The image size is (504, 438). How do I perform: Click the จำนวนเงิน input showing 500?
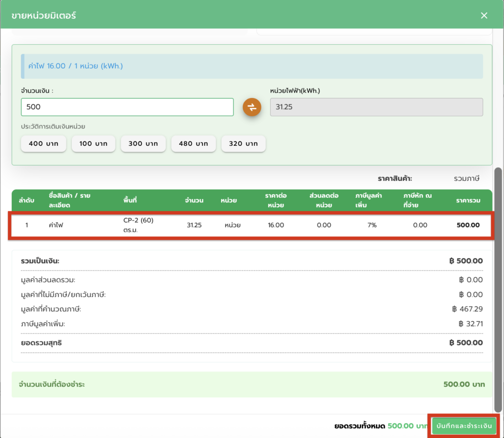pos(127,107)
